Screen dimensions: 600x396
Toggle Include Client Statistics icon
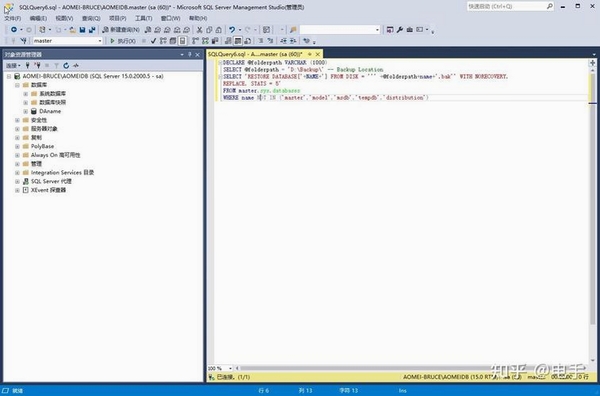tap(215, 41)
